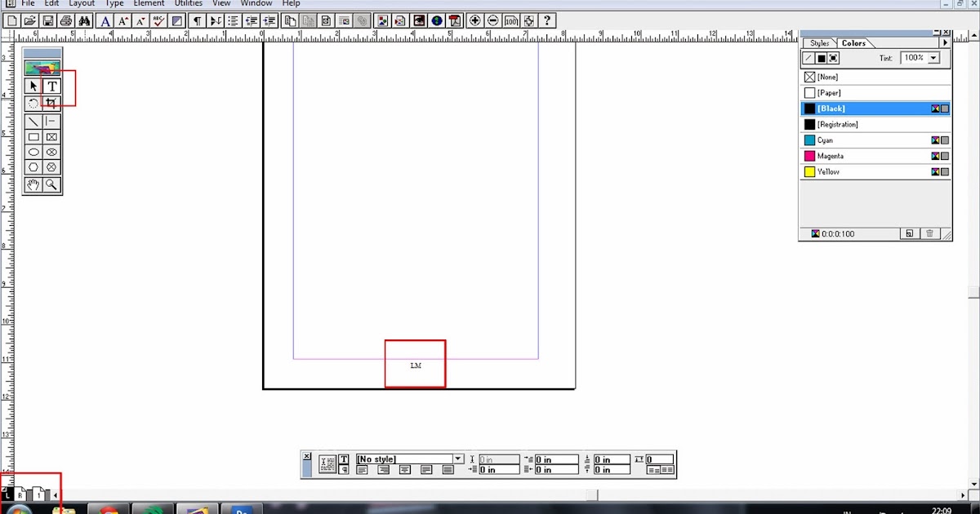Image resolution: width=980 pixels, height=514 pixels.
Task: Select the Text tool in the toolbox
Action: (x=51, y=86)
